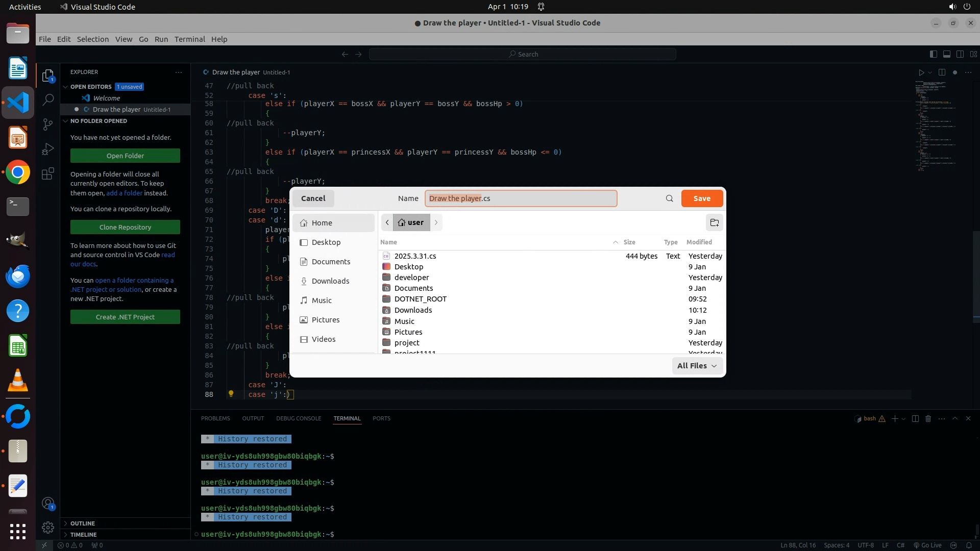
Task: Click the Open Folder button
Action: coord(125,156)
